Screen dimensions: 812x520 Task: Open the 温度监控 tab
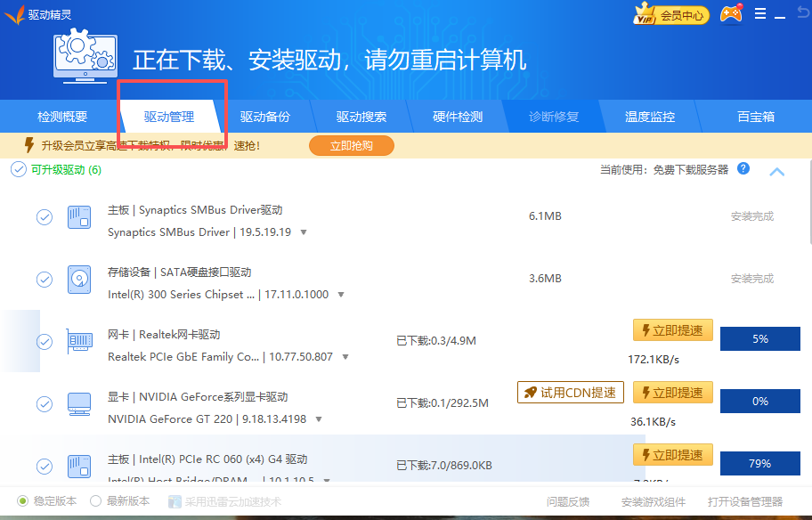point(649,117)
